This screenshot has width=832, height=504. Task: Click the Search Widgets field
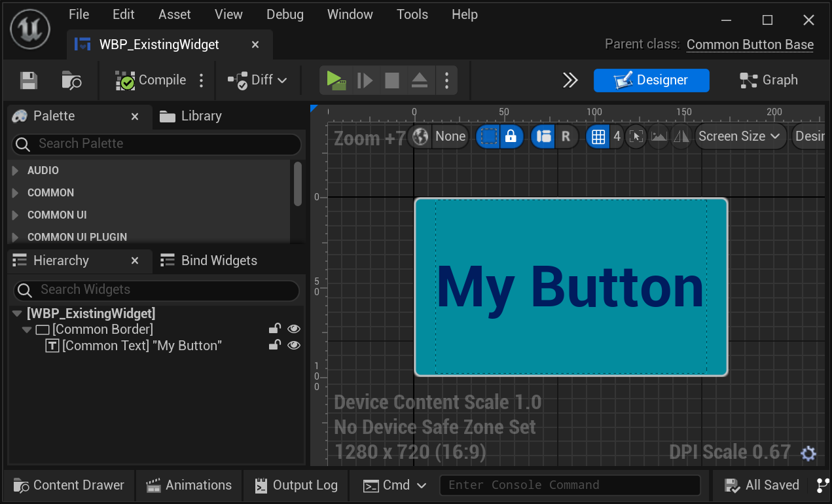coord(157,290)
